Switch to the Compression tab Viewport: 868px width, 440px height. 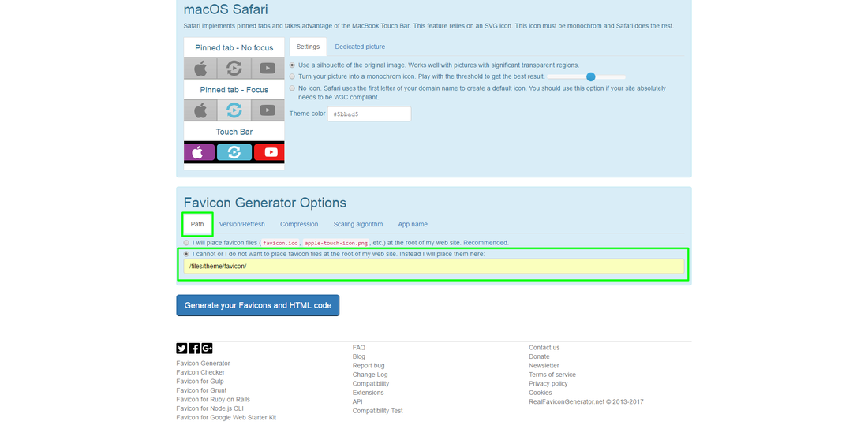299,224
